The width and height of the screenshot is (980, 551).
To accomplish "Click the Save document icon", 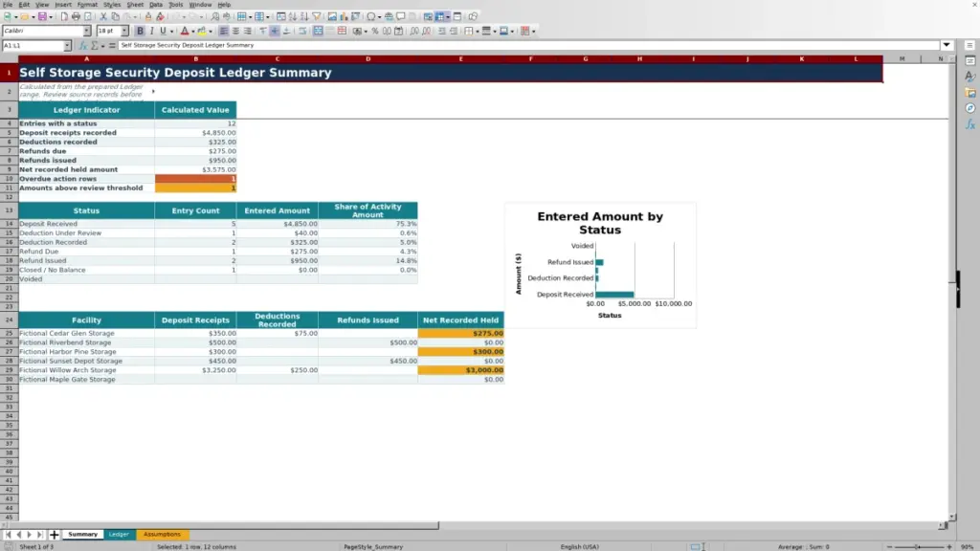I will (x=42, y=16).
